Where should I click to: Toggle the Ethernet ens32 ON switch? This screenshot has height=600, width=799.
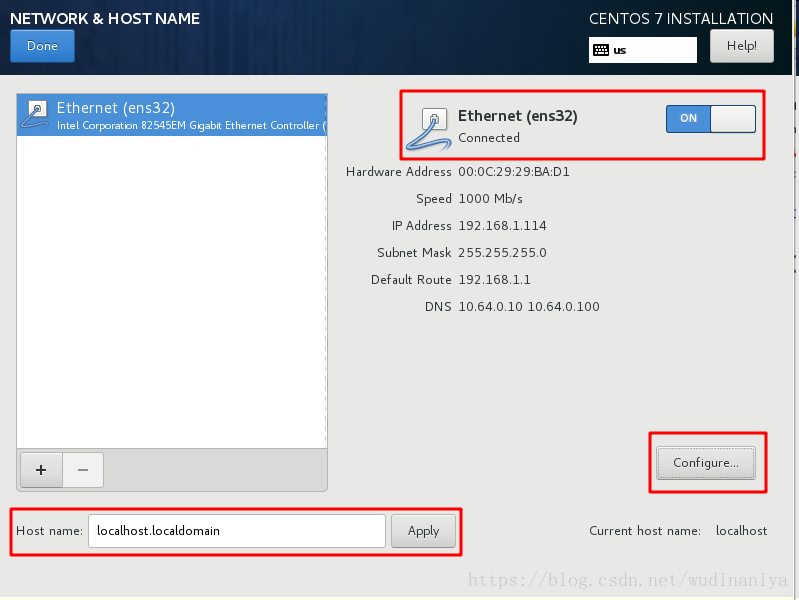click(710, 118)
